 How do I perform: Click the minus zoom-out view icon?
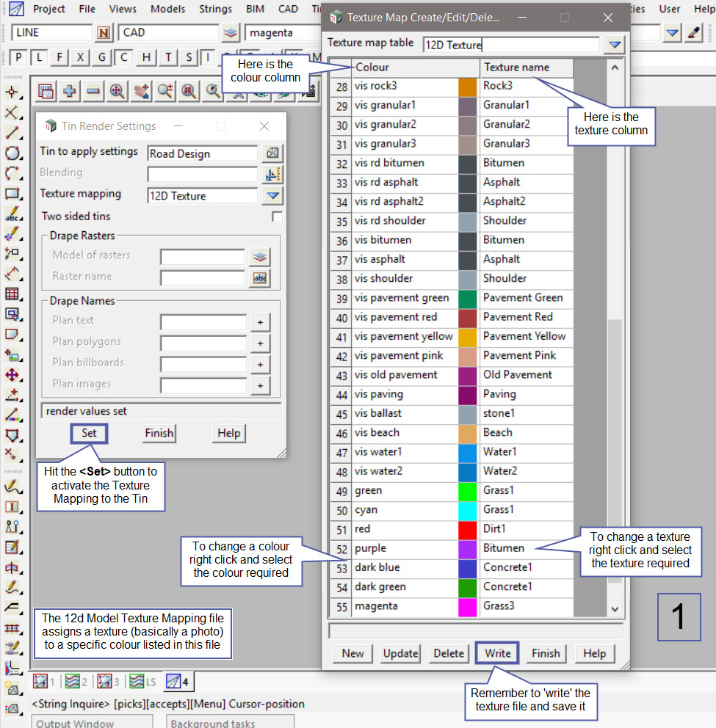(93, 91)
